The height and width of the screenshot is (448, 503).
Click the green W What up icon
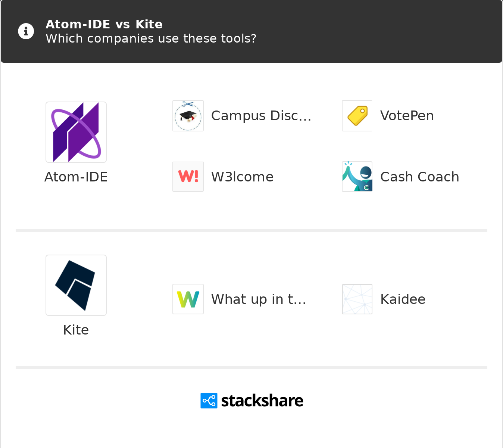click(188, 299)
